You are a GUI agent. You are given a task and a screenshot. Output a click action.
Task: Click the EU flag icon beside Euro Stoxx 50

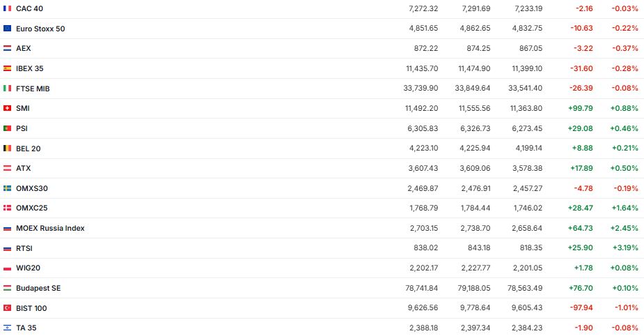pos(7,29)
